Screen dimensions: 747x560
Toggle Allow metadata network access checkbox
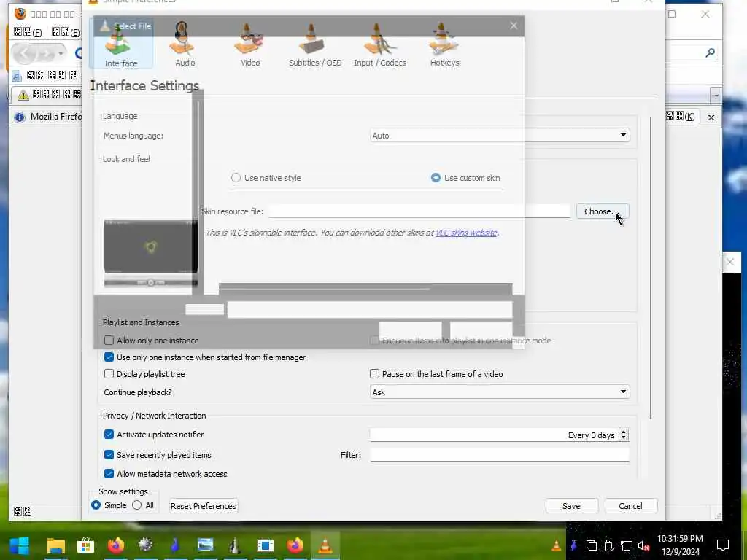pyautogui.click(x=109, y=474)
